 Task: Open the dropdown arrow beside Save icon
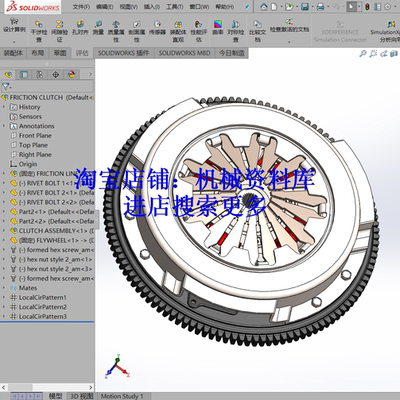tap(312, 7)
